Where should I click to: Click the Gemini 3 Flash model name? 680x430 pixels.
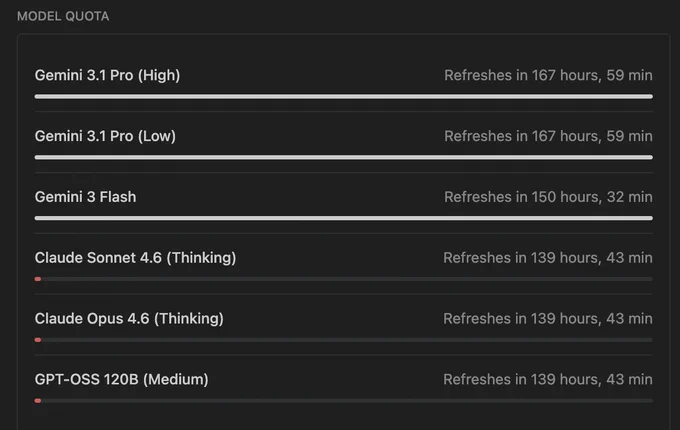click(x=85, y=197)
